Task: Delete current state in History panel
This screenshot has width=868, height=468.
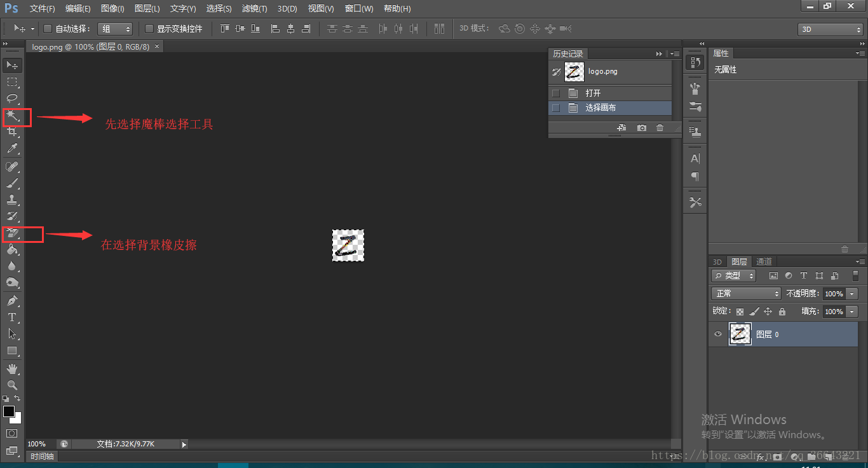Action: (660, 128)
